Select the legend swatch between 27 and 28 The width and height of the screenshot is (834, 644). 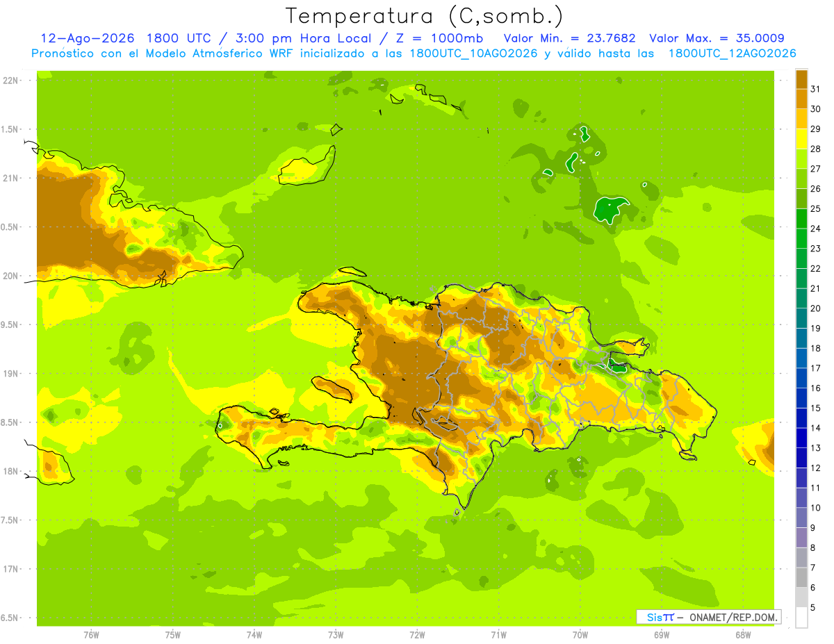coord(801,158)
